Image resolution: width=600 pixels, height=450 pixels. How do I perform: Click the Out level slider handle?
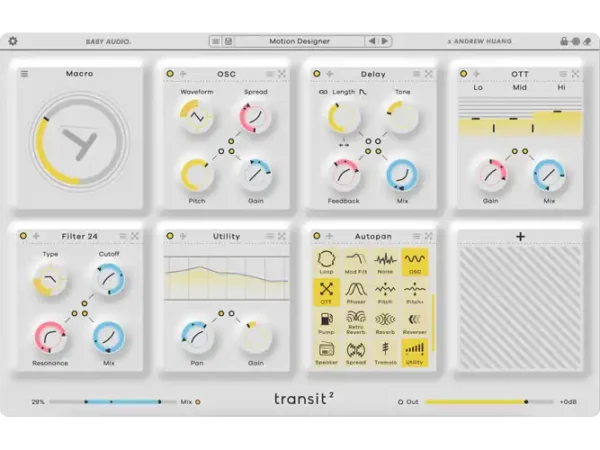(526, 402)
